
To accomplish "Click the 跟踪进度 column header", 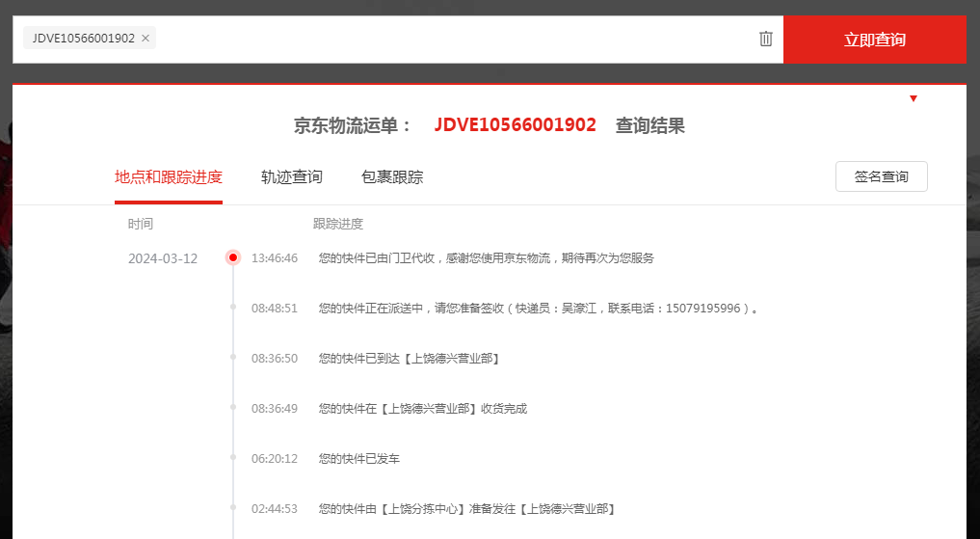I will click(338, 224).
